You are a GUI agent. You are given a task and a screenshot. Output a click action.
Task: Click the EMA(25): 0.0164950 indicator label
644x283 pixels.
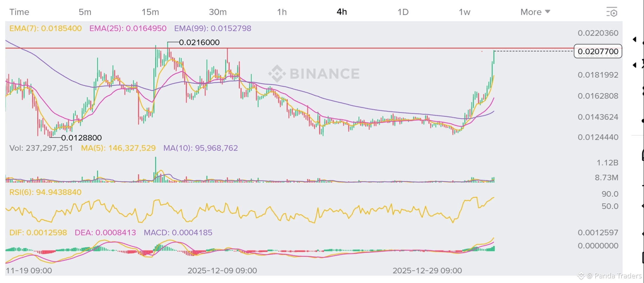point(128,28)
